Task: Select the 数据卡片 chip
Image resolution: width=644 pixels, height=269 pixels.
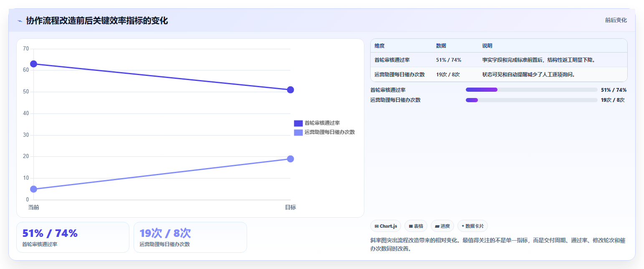Action: pos(472,226)
